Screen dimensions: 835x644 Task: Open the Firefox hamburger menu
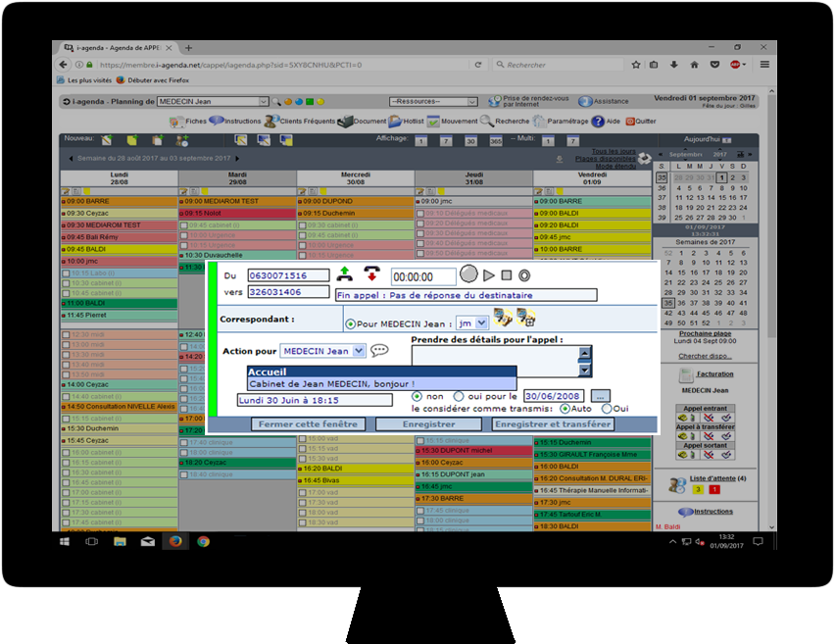tap(764, 65)
